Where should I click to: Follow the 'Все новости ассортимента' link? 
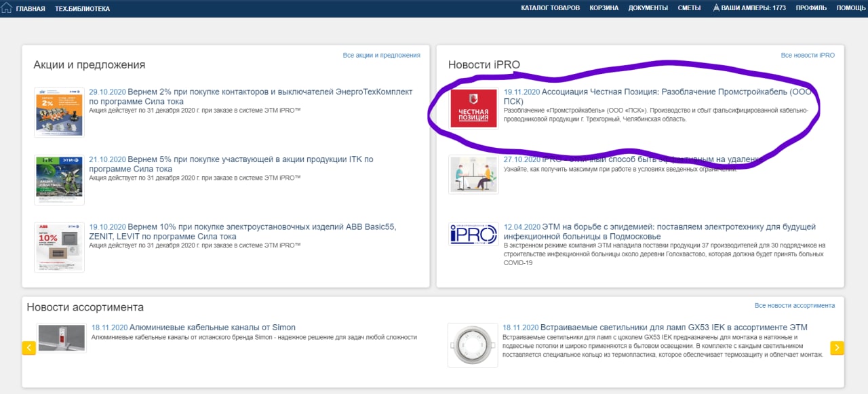(x=794, y=306)
